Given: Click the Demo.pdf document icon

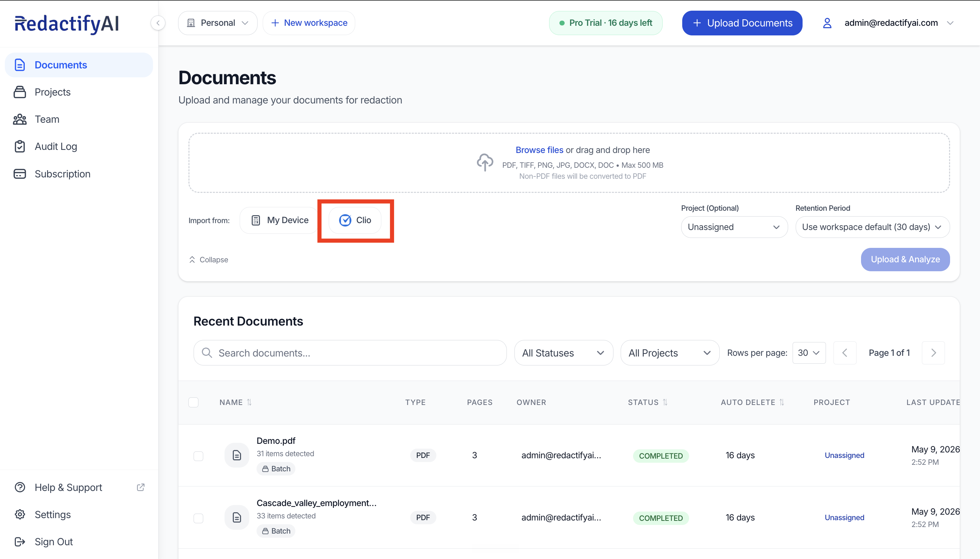Looking at the screenshot, I should [237, 455].
